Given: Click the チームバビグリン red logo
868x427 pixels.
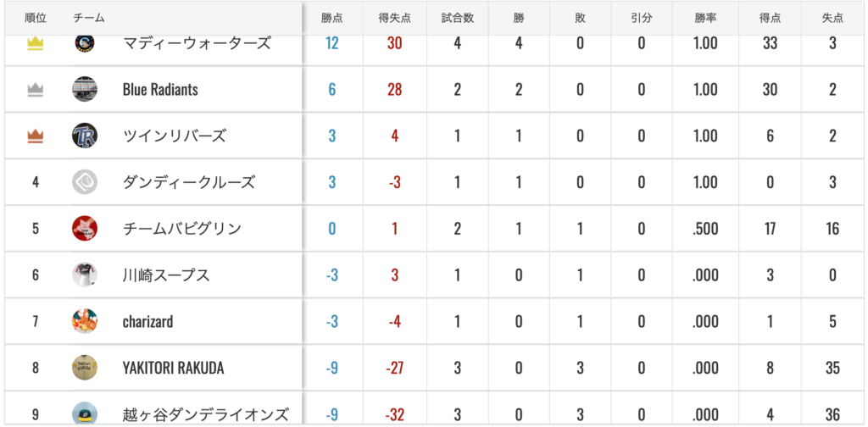Looking at the screenshot, I should coord(85,229).
